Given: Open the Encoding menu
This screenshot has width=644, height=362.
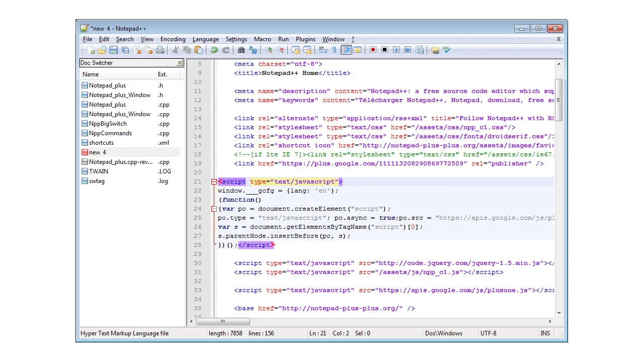Looking at the screenshot, I should [173, 39].
